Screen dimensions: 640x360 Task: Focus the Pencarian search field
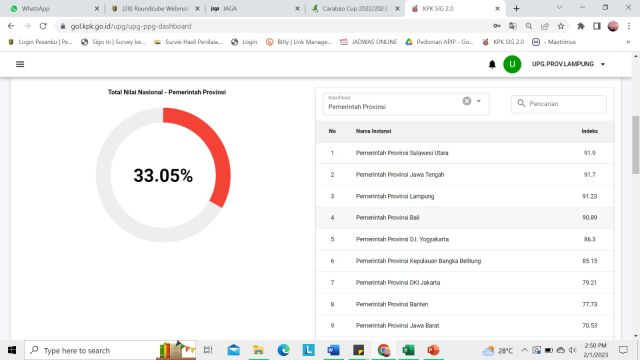coord(558,104)
